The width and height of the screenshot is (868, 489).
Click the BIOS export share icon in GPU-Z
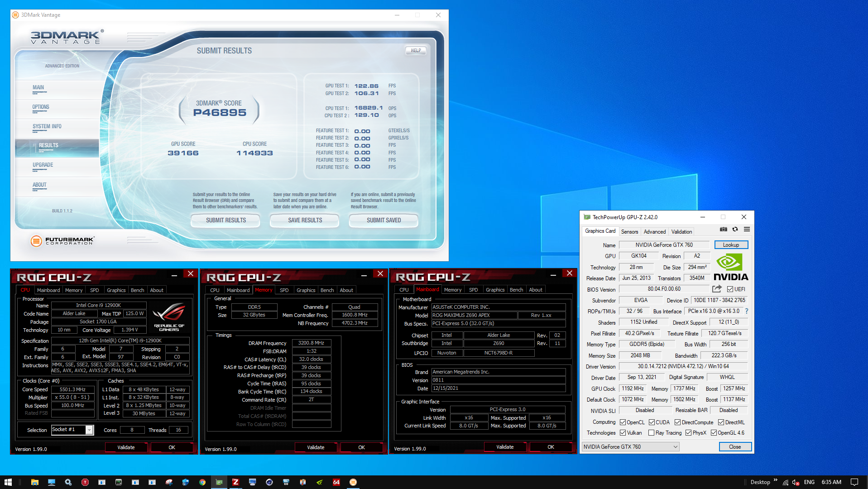[717, 289]
